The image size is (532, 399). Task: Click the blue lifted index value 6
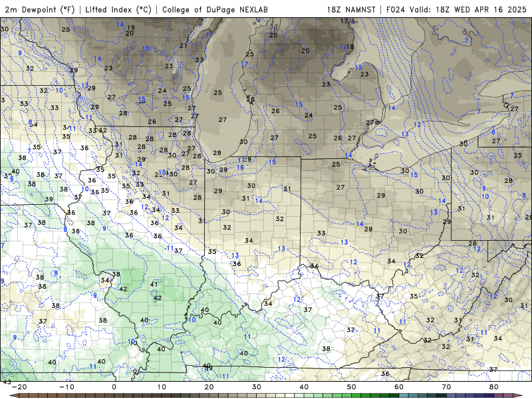pos(12,179)
